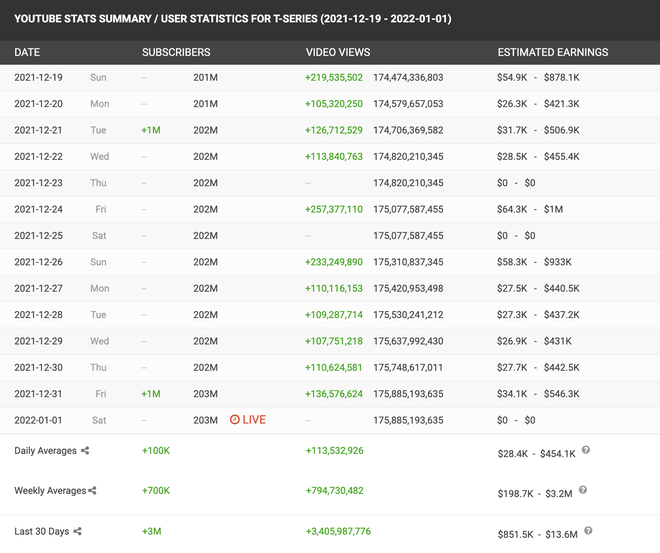Select date 2021-12-20
660x553 pixels.
tap(38, 104)
